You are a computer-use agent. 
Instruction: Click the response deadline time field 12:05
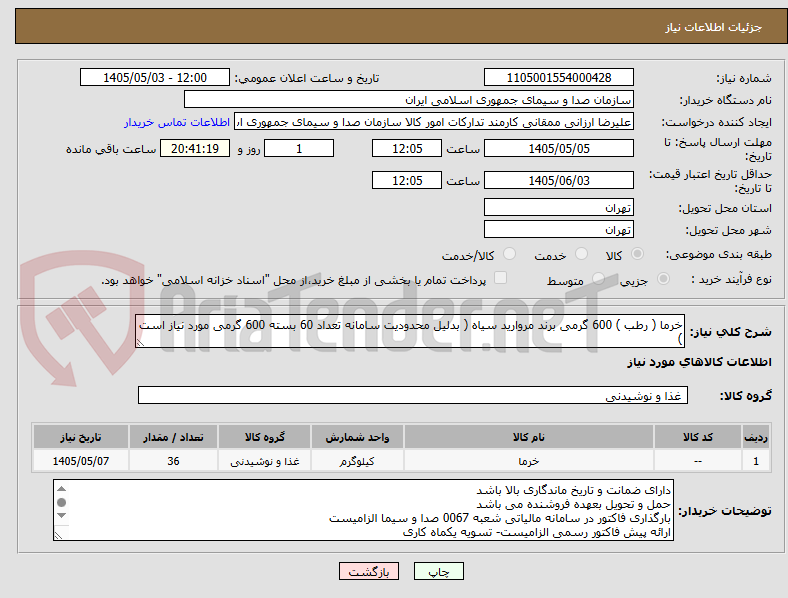pyautogui.click(x=407, y=149)
